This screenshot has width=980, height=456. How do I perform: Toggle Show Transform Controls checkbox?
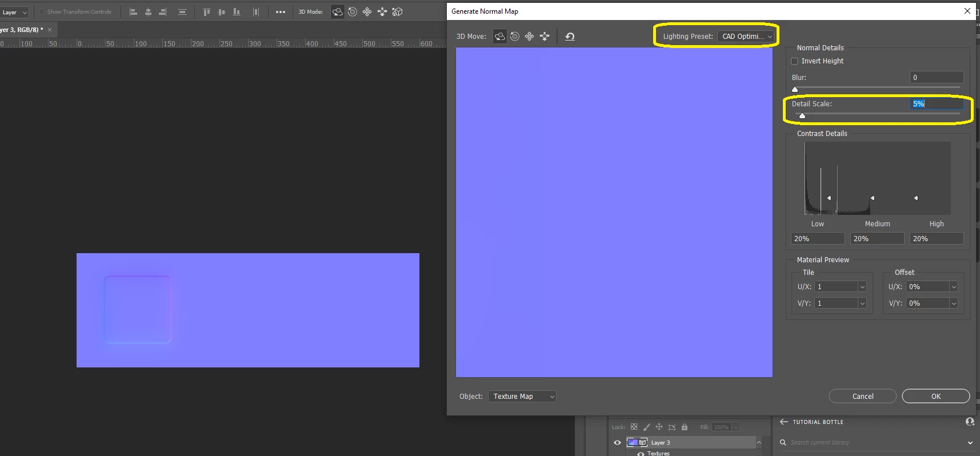42,11
